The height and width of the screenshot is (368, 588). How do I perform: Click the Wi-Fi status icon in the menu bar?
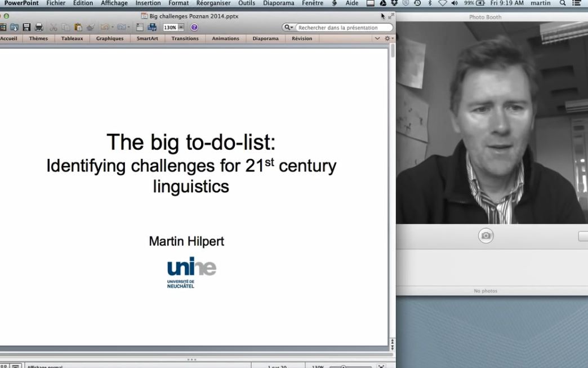coord(443,3)
